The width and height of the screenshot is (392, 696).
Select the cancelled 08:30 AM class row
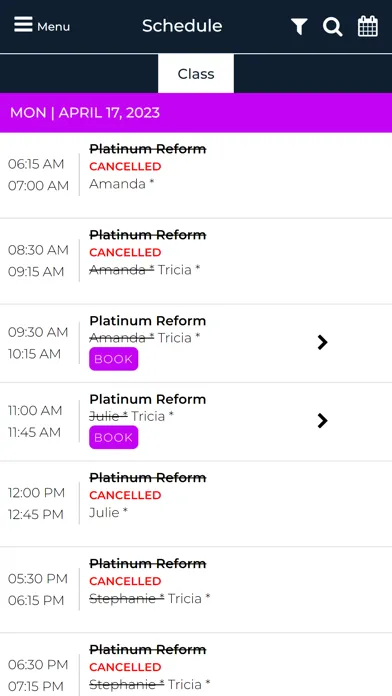tap(196, 261)
